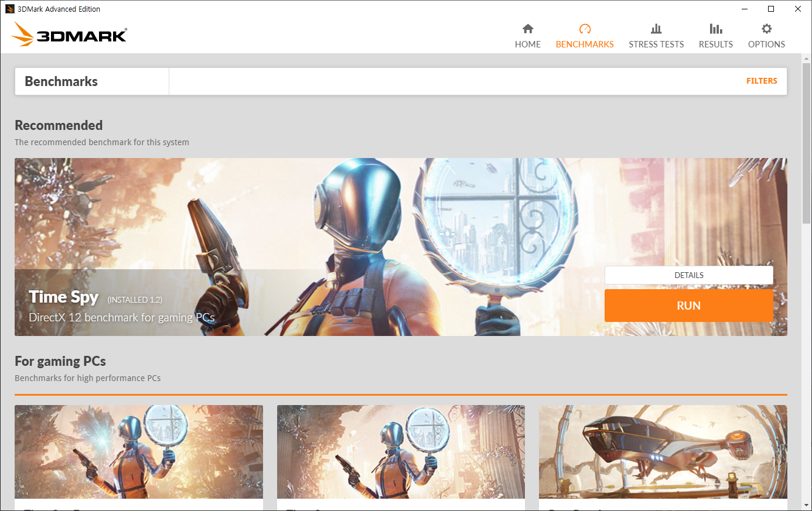Click the Results bar chart icon
The image size is (812, 511).
click(x=716, y=29)
